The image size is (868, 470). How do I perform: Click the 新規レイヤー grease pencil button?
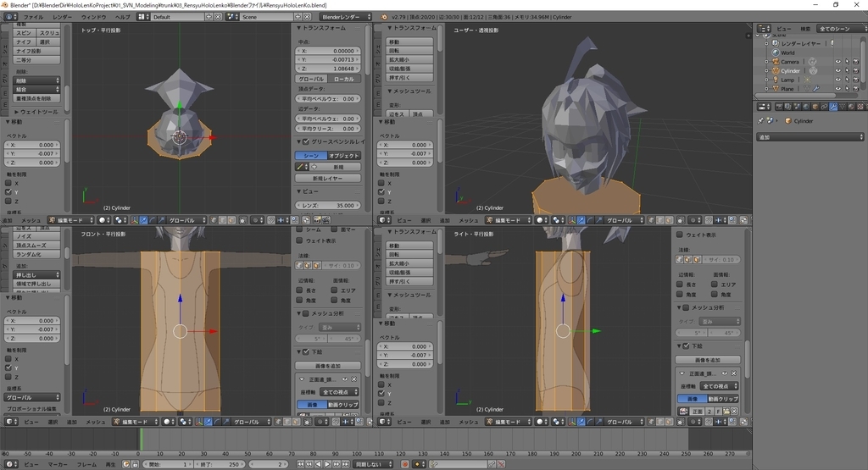328,178
